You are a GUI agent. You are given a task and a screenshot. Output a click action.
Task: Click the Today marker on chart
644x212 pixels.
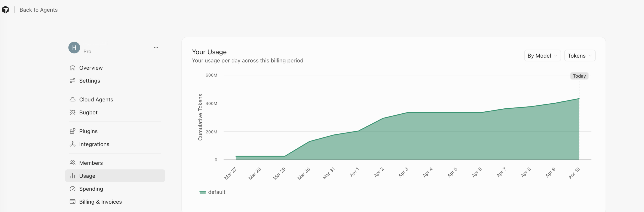pyautogui.click(x=579, y=76)
